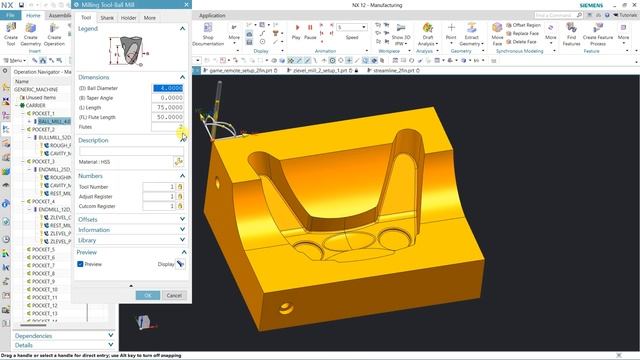This screenshot has height=360, width=640.
Task: Open the Menu dropdown
Action: [x=15, y=60]
